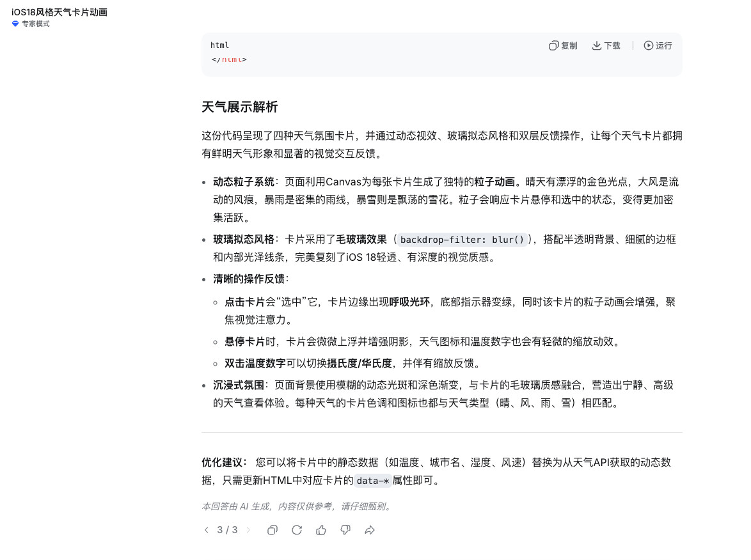The width and height of the screenshot is (751, 560).
Task: Regenerate the response
Action: click(x=297, y=530)
